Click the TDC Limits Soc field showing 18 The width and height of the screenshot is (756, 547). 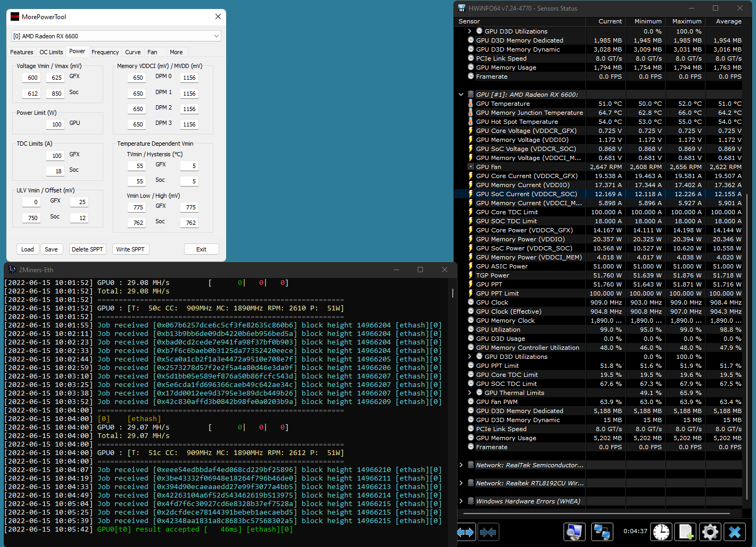coord(55,171)
